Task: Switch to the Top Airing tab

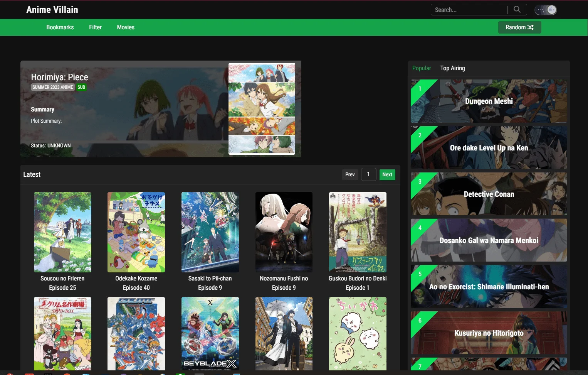Action: [x=453, y=68]
